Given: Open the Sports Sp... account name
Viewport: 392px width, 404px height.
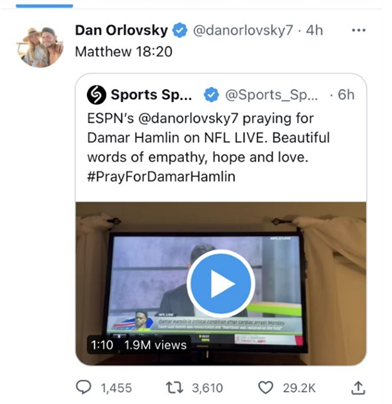Looking at the screenshot, I should coord(151,95).
